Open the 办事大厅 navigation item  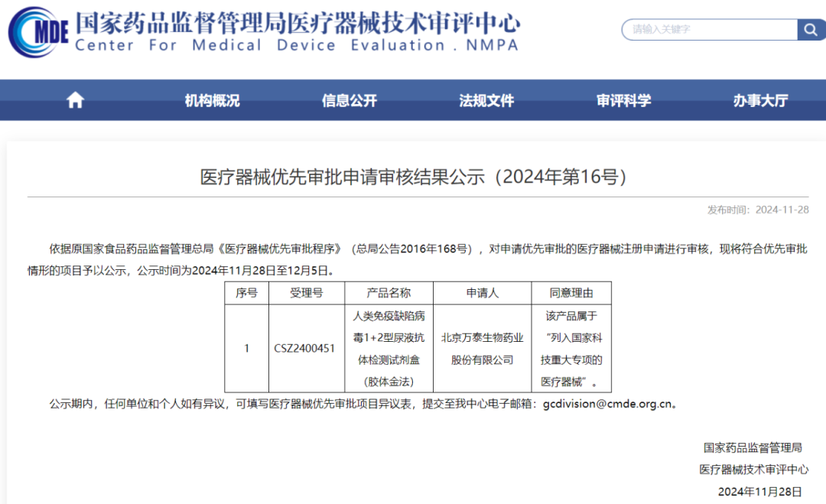pyautogui.click(x=760, y=100)
